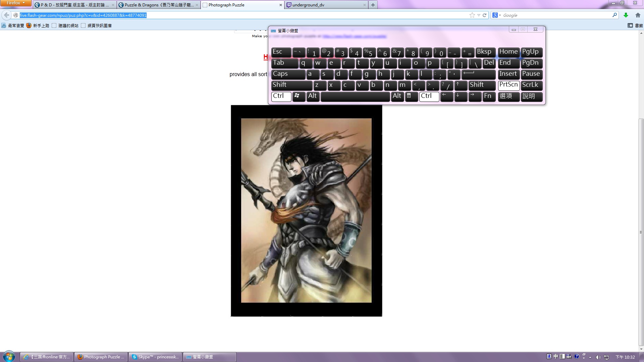This screenshot has width=644, height=362.
Task: Close the underground_dv tab
Action: (364, 5)
